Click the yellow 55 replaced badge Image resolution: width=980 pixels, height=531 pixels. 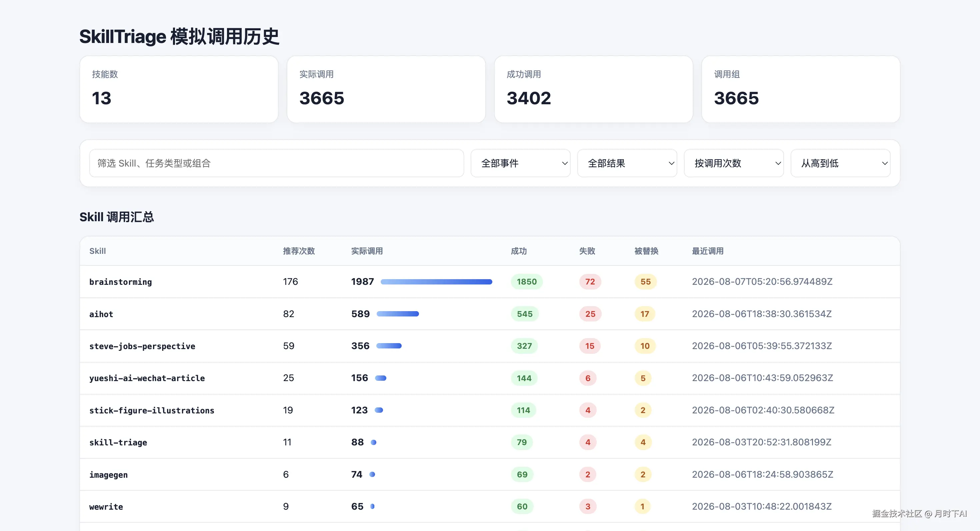tap(646, 281)
